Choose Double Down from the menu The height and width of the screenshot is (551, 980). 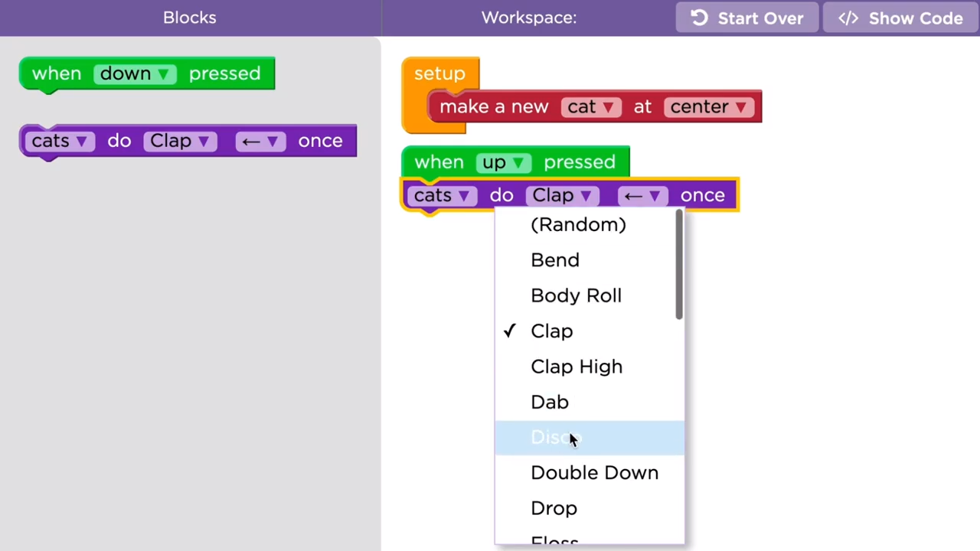[594, 473]
